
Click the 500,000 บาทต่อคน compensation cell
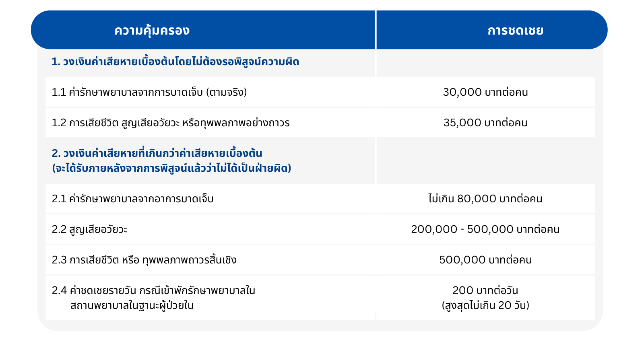[x=485, y=260]
